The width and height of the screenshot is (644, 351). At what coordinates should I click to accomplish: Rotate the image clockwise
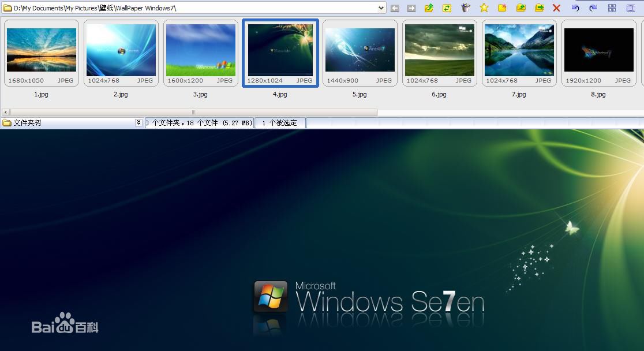(593, 8)
